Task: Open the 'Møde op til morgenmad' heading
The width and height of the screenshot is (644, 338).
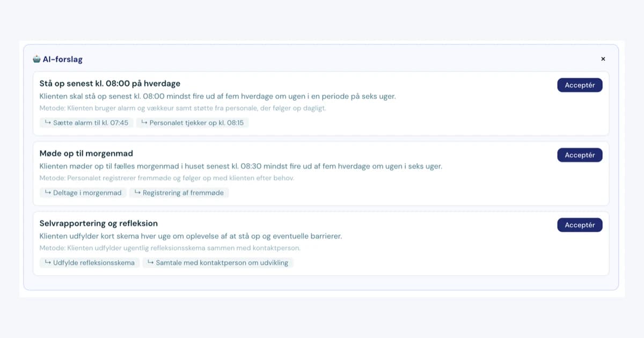Action: [86, 153]
